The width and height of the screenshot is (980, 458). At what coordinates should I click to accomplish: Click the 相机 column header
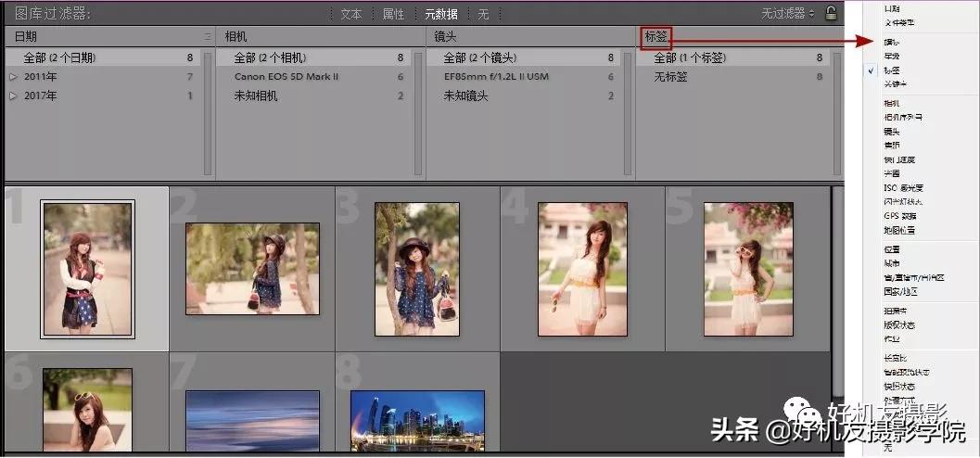(x=236, y=37)
